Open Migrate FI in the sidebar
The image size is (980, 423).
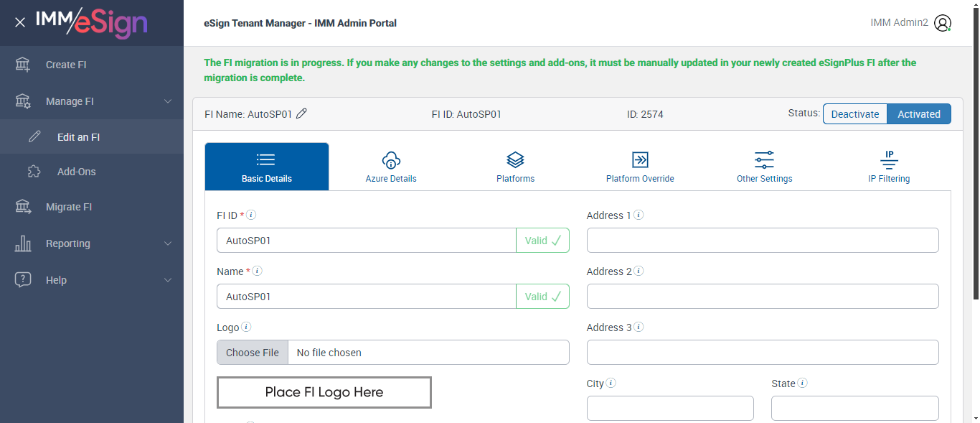[x=69, y=207]
